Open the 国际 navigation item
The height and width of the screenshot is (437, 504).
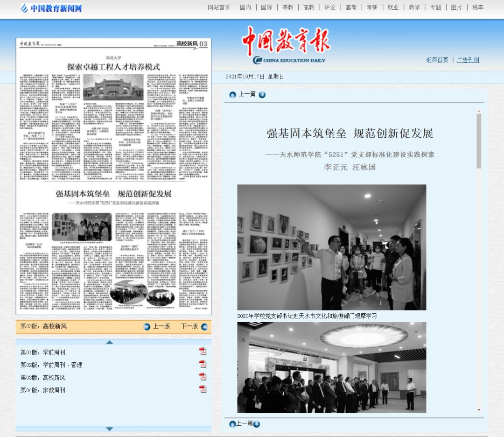[266, 7]
